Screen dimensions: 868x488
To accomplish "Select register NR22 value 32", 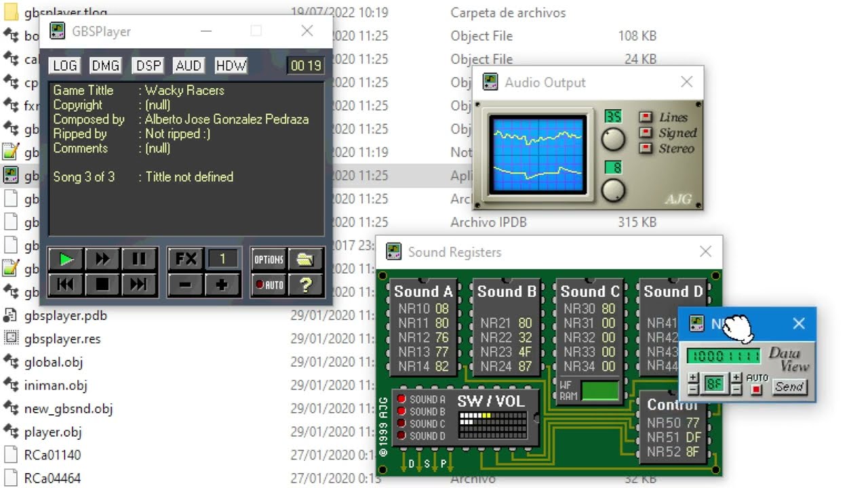I will click(x=507, y=338).
